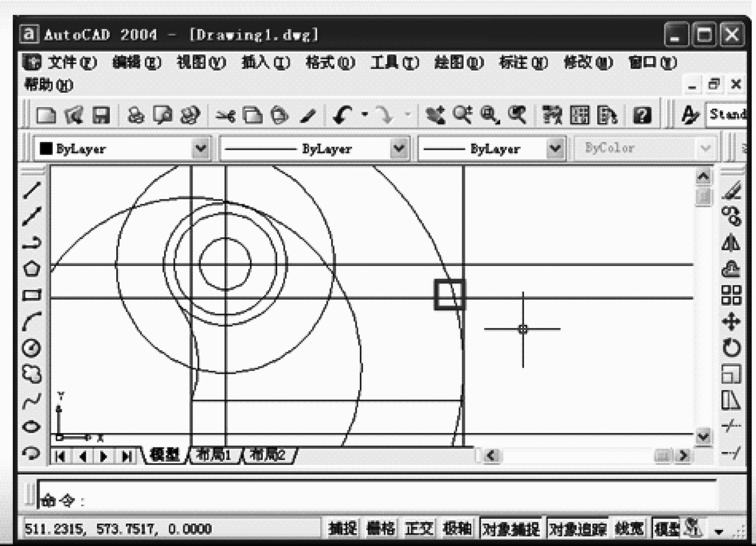
Task: Click the Plot print icon
Action: (136, 115)
